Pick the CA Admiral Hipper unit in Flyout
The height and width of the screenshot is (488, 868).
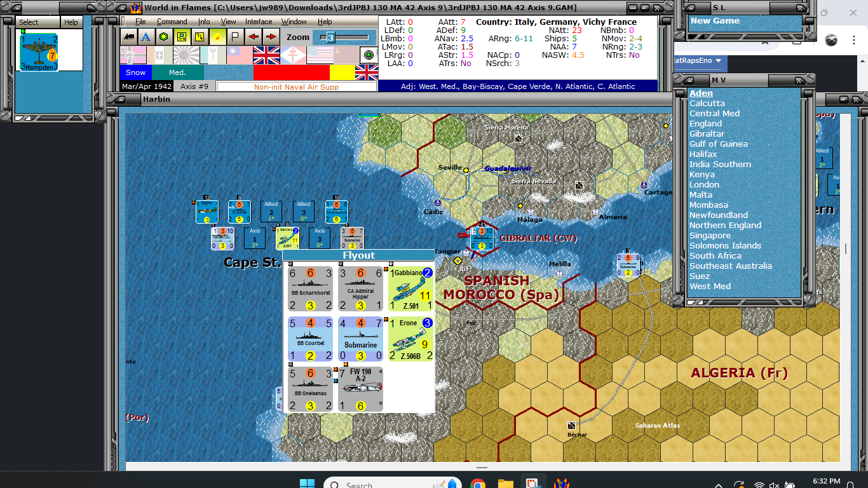(360, 289)
